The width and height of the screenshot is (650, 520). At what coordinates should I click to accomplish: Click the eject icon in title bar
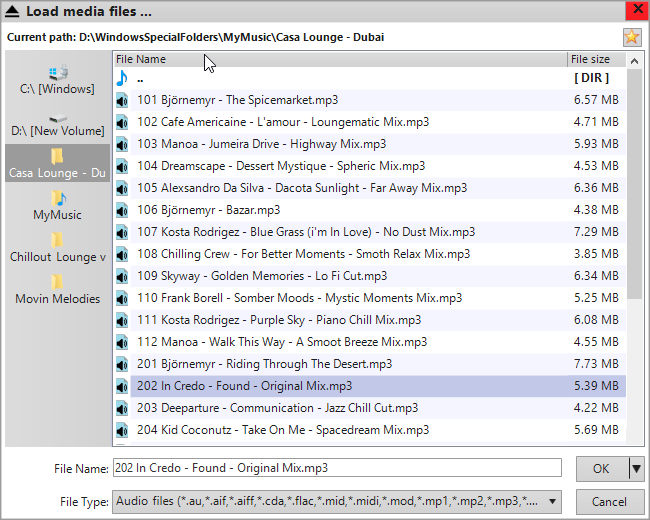pos(12,11)
